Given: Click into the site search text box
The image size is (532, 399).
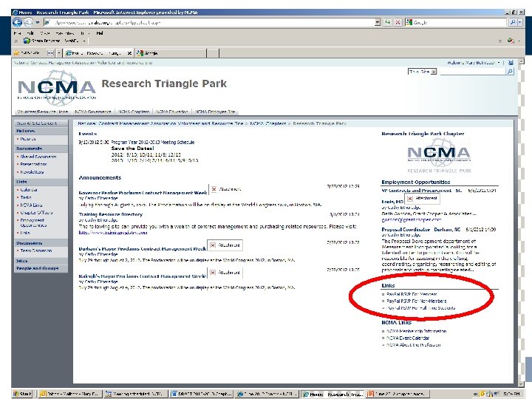Looking at the screenshot, I should pyautogui.click(x=472, y=72).
